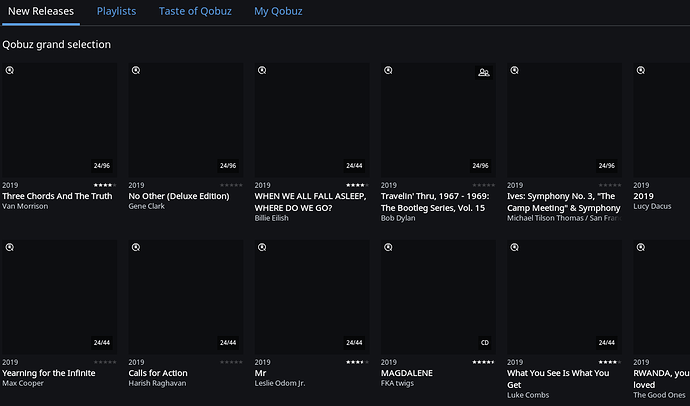Click the CD badge on MAGDALENE cover
Screen dimensions: 690x406
(x=484, y=343)
